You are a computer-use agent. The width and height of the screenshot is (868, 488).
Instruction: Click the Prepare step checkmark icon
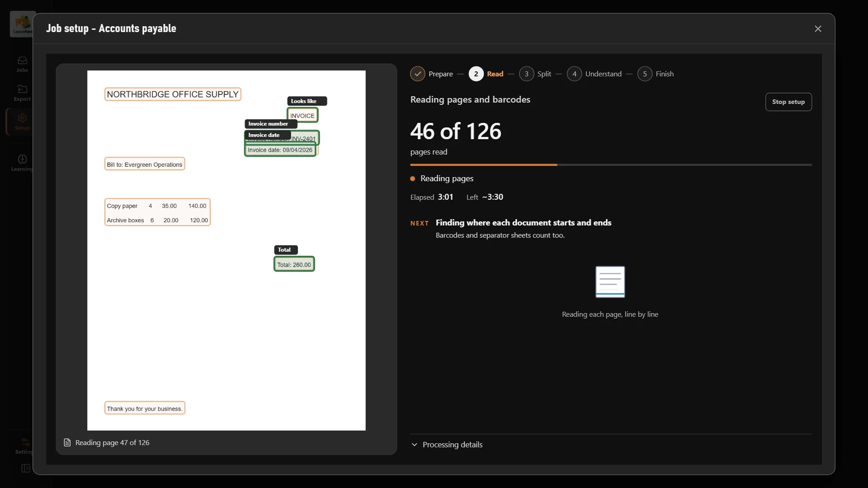[417, 74]
